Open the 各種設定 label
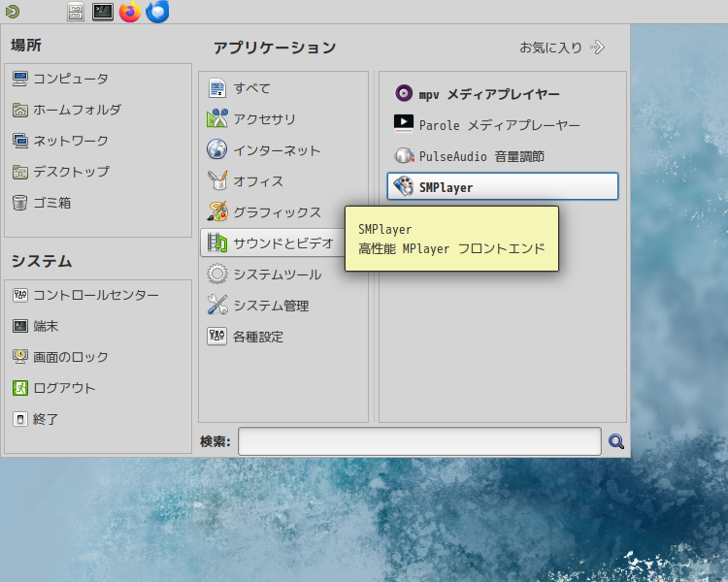This screenshot has height=582, width=728. click(258, 337)
